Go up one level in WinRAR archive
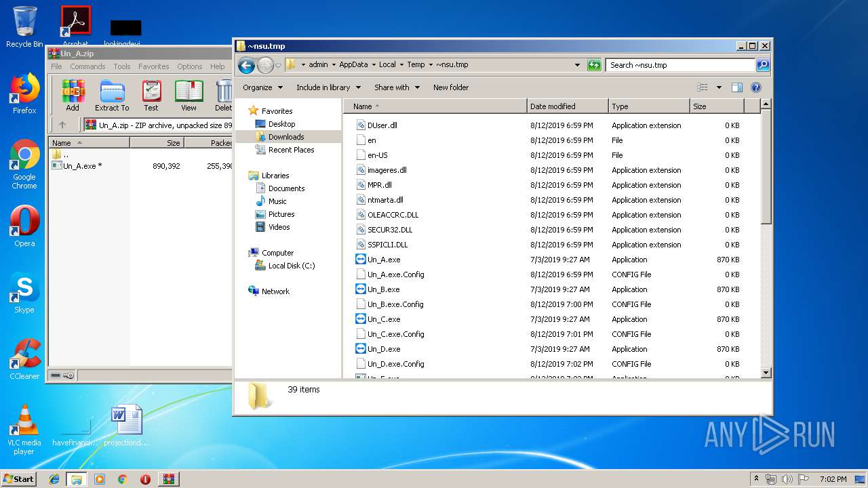 coord(62,125)
